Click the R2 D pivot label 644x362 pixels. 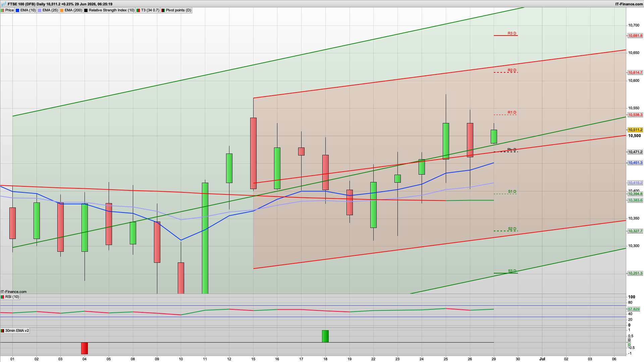tap(512, 70)
